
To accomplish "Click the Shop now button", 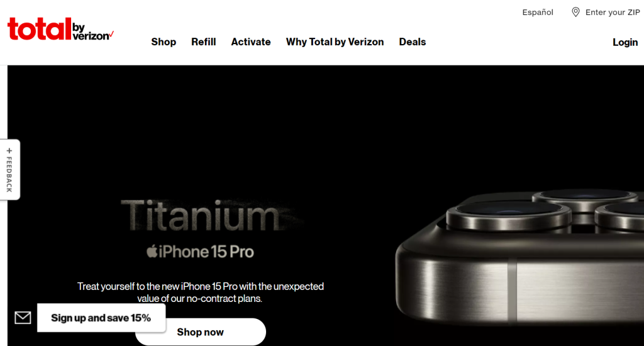I will (201, 332).
